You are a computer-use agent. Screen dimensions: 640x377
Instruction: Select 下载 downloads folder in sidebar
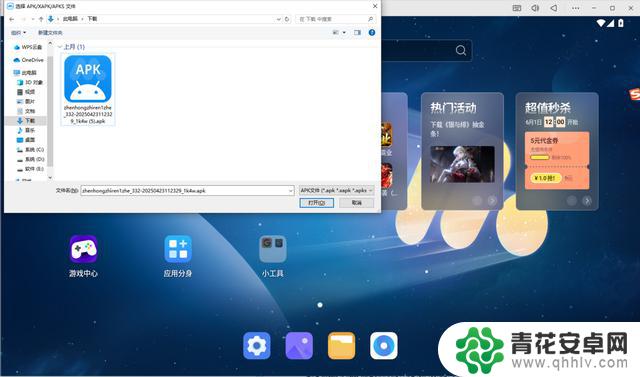click(26, 121)
